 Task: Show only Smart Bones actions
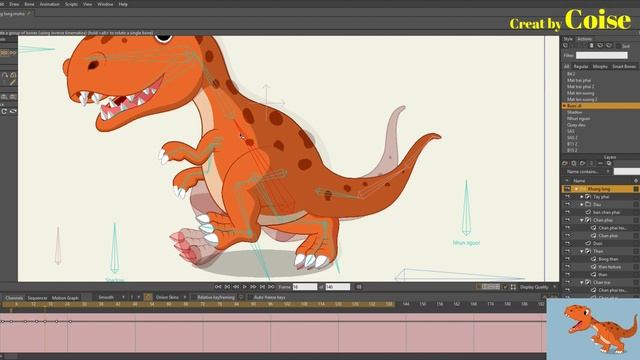[624, 66]
